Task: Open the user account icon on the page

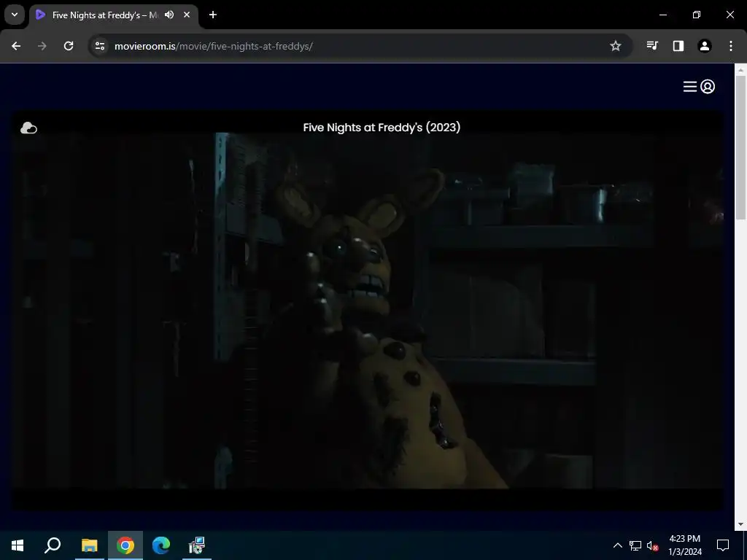Action: click(708, 87)
